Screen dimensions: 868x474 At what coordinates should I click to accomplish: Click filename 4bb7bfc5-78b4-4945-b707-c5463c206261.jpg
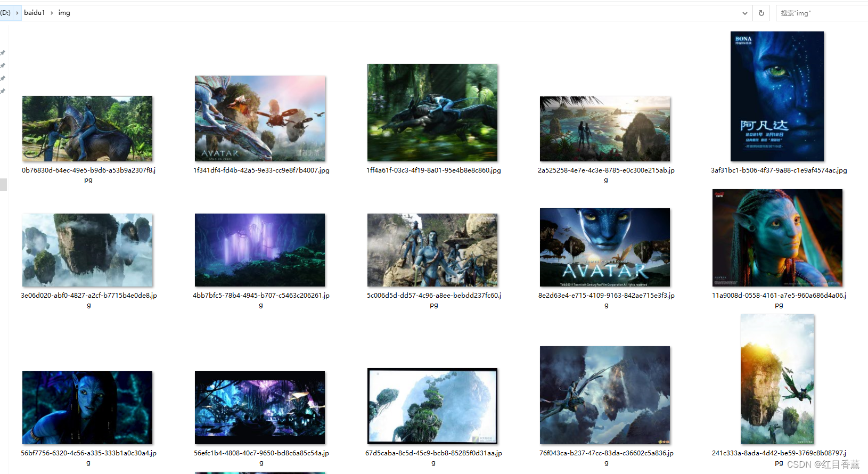tap(261, 300)
